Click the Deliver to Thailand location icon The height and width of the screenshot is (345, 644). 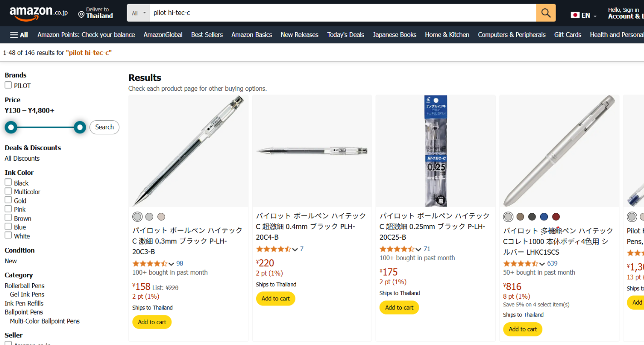click(x=82, y=15)
